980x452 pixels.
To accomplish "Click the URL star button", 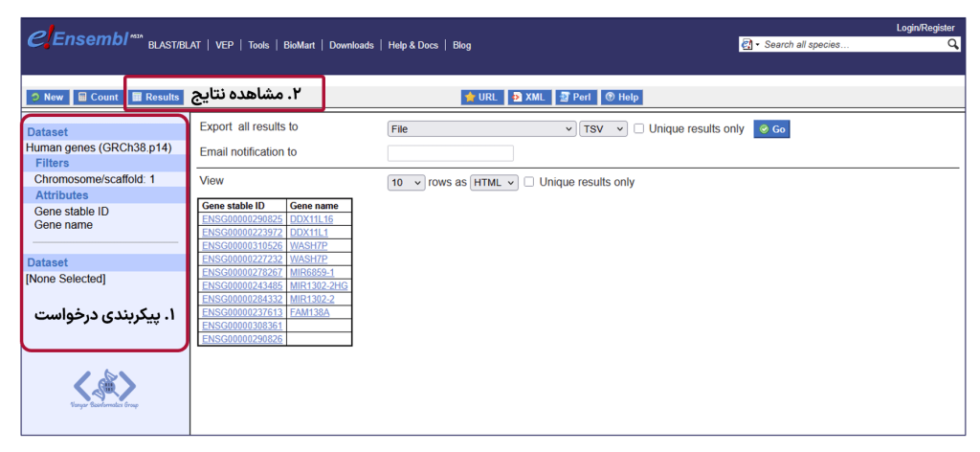I will click(481, 97).
